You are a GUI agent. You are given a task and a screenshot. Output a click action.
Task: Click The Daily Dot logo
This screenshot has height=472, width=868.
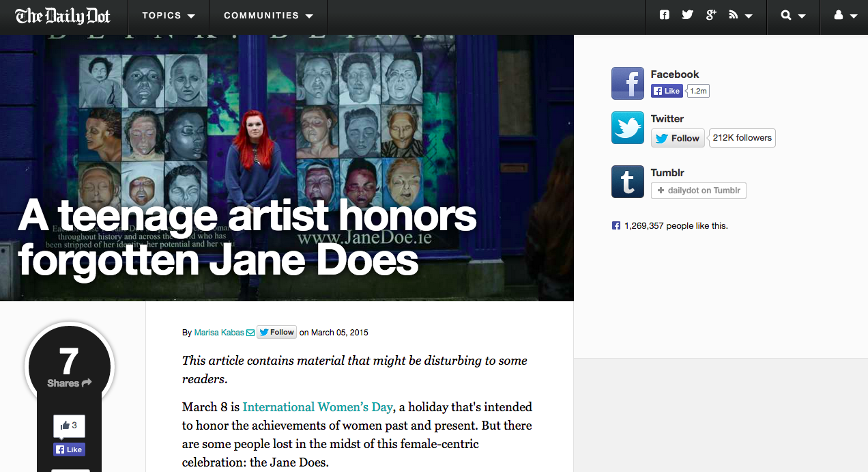point(62,16)
